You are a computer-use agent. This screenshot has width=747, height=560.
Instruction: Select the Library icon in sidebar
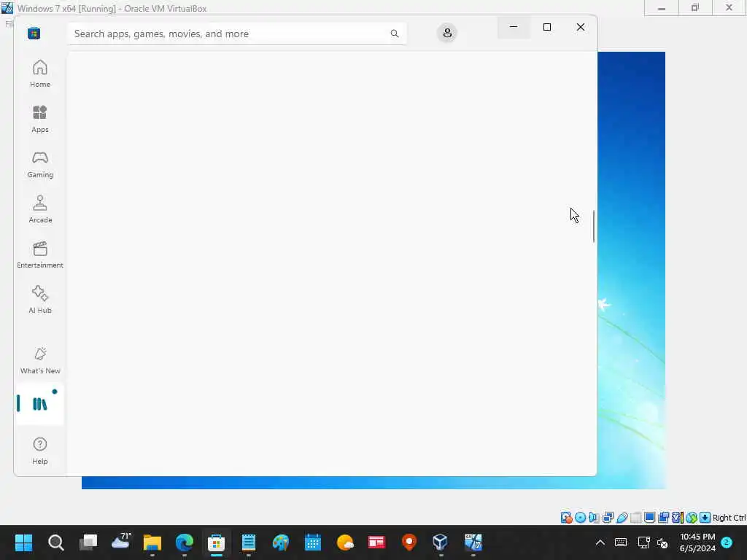(x=40, y=404)
